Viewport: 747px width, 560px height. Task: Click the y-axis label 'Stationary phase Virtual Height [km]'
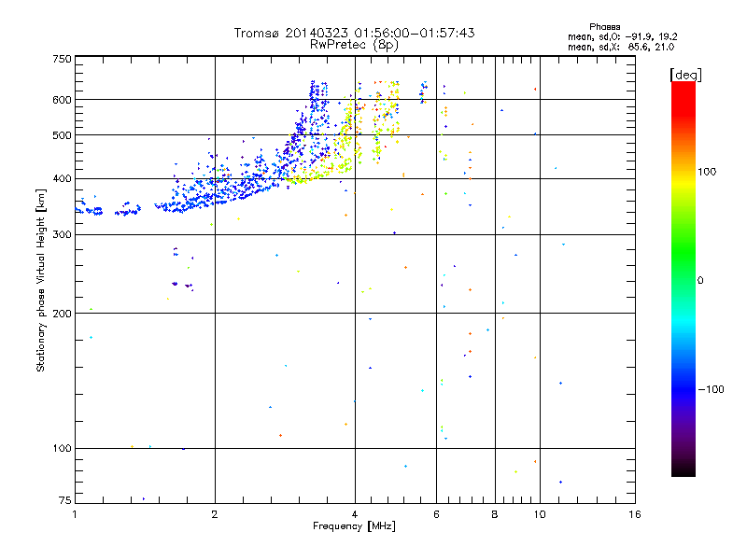coord(41,280)
